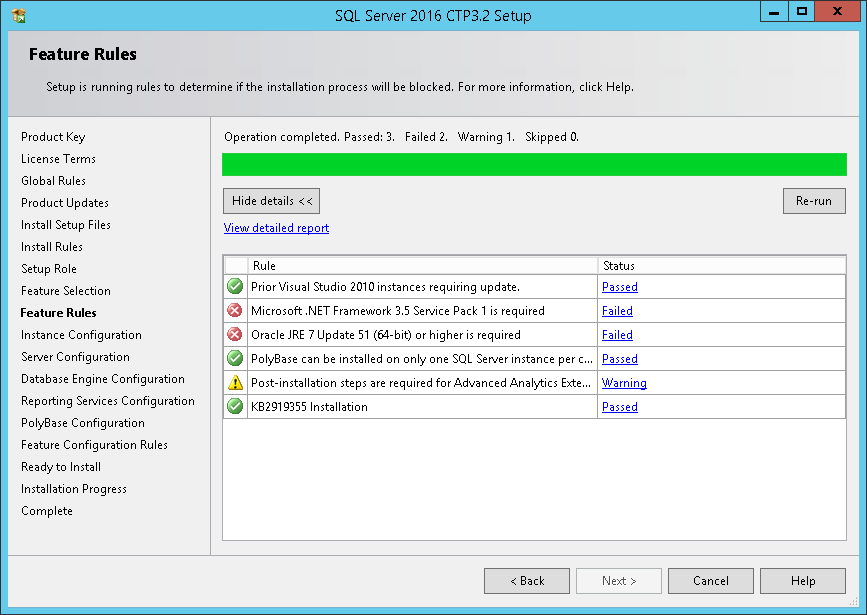The image size is (867, 615).
Task: Select Instance Configuration step
Action: pyautogui.click(x=81, y=335)
